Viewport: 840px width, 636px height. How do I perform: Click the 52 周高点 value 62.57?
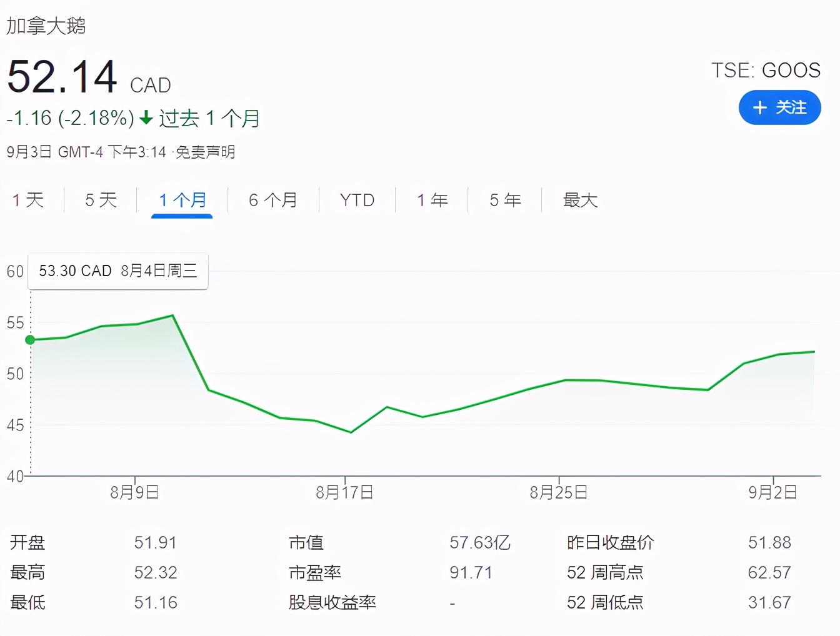[769, 572]
